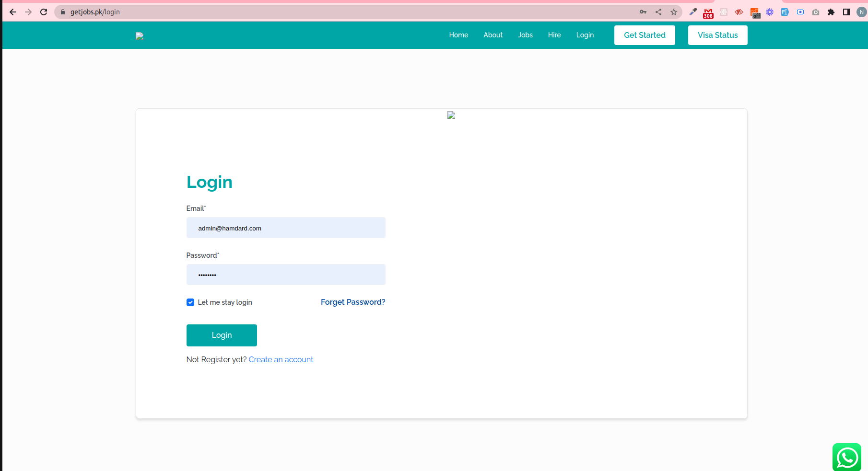Open the Gmail checker extension showing 308

[708, 12]
